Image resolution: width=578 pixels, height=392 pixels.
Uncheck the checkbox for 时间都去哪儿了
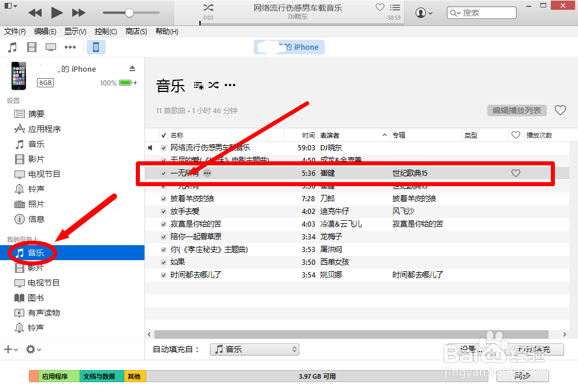click(163, 275)
